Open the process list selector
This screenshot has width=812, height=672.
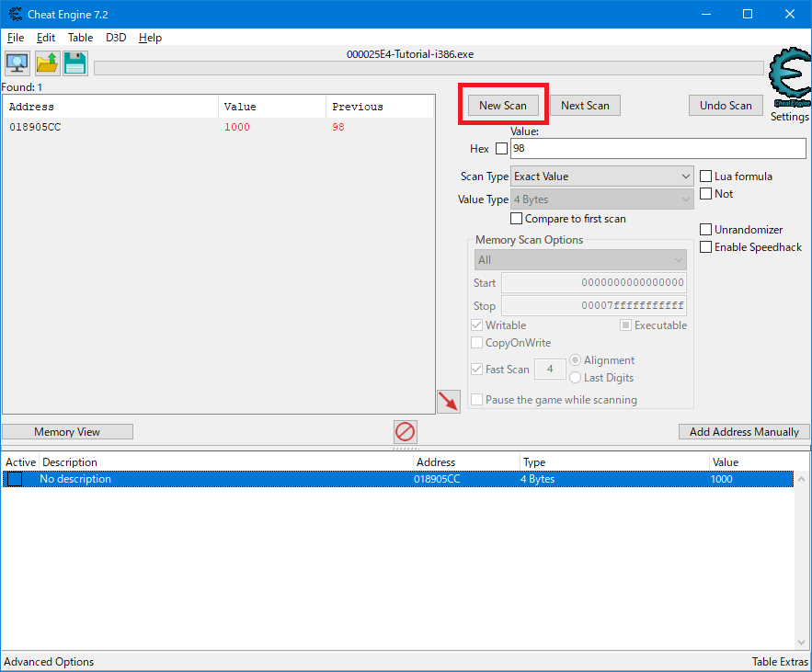click(17, 63)
